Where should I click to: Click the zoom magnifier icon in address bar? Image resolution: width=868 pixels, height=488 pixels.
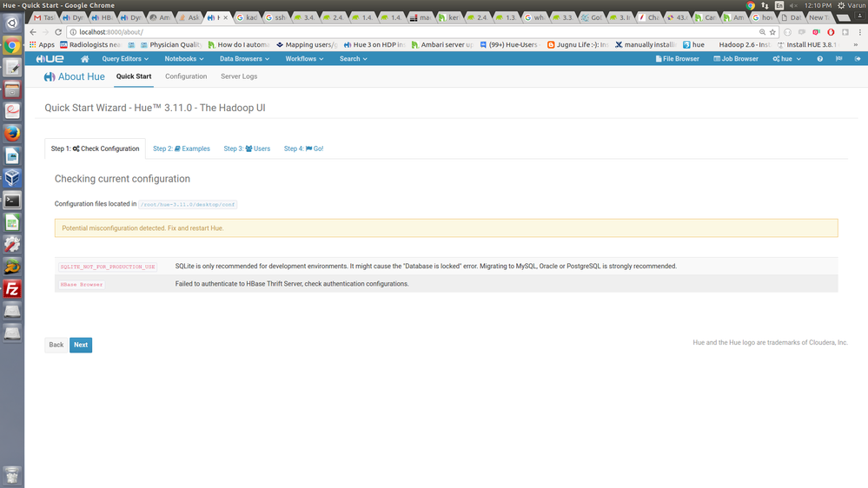coord(762,32)
